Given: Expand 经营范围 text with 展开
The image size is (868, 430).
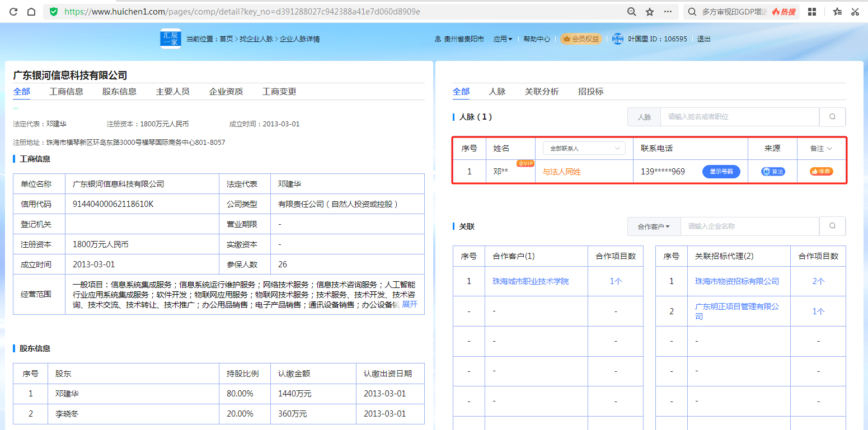Looking at the screenshot, I should click(410, 304).
